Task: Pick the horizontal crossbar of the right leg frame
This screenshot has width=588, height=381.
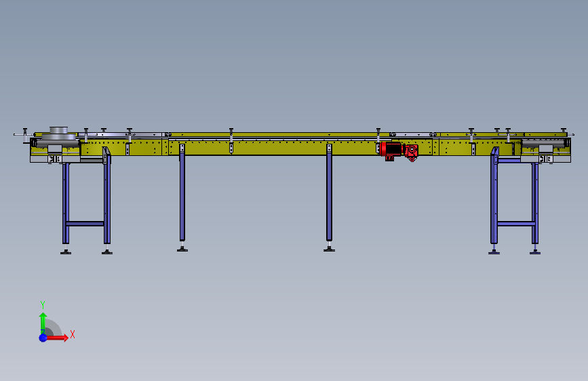Action: click(516, 224)
